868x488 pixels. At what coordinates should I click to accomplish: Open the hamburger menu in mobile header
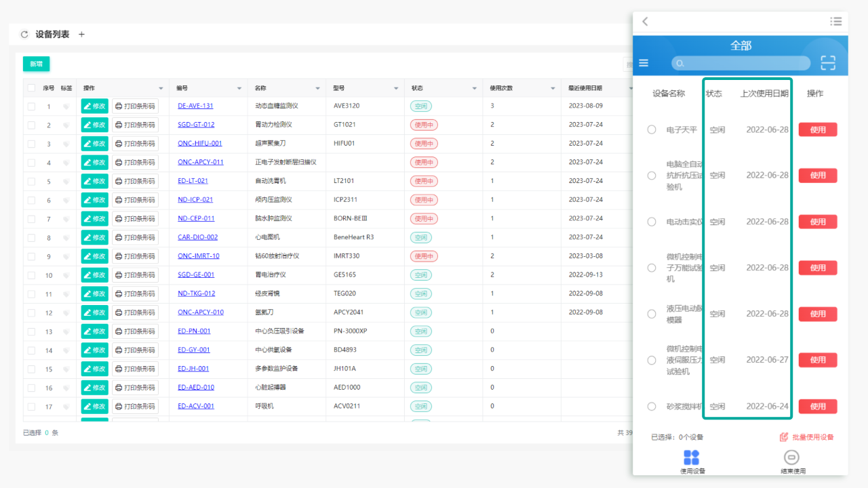[x=644, y=63]
